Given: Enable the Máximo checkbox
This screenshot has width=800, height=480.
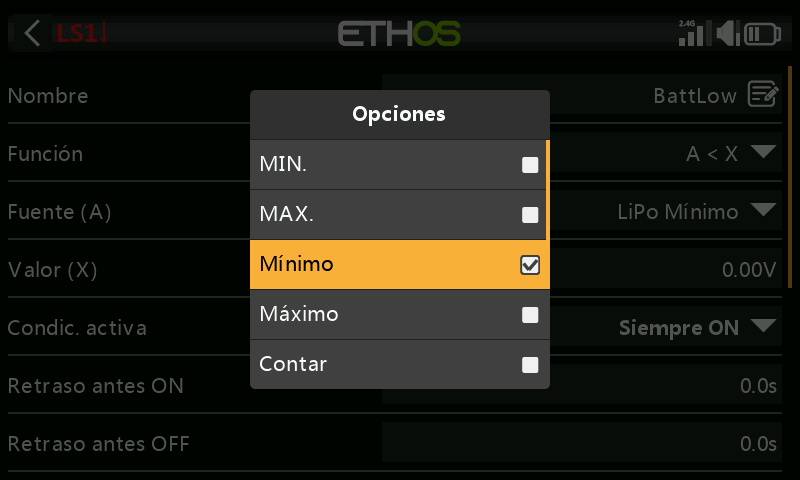Looking at the screenshot, I should pyautogui.click(x=530, y=315).
